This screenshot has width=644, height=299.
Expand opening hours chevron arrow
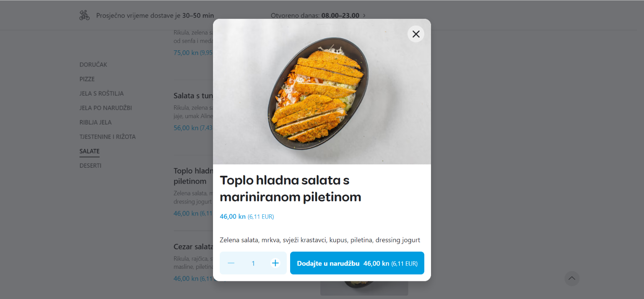[x=364, y=16]
